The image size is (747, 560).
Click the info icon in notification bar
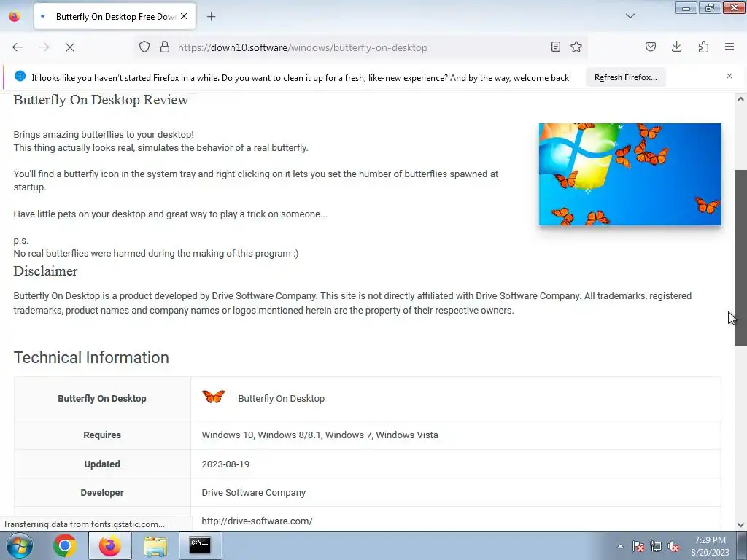20,76
